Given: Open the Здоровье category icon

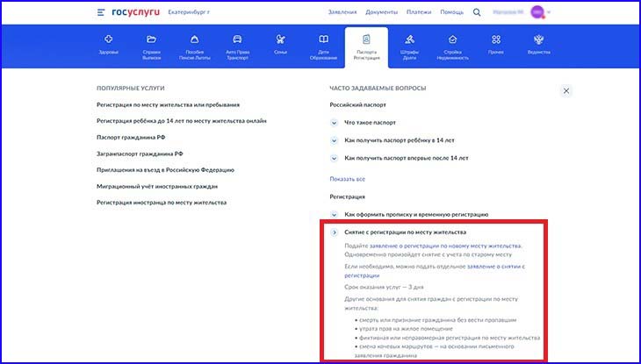Looking at the screenshot, I should point(108,39).
